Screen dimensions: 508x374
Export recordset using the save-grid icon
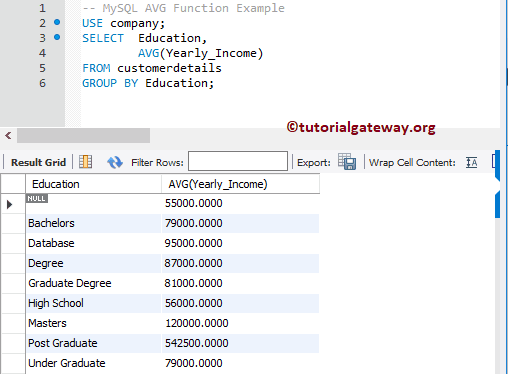pos(347,162)
